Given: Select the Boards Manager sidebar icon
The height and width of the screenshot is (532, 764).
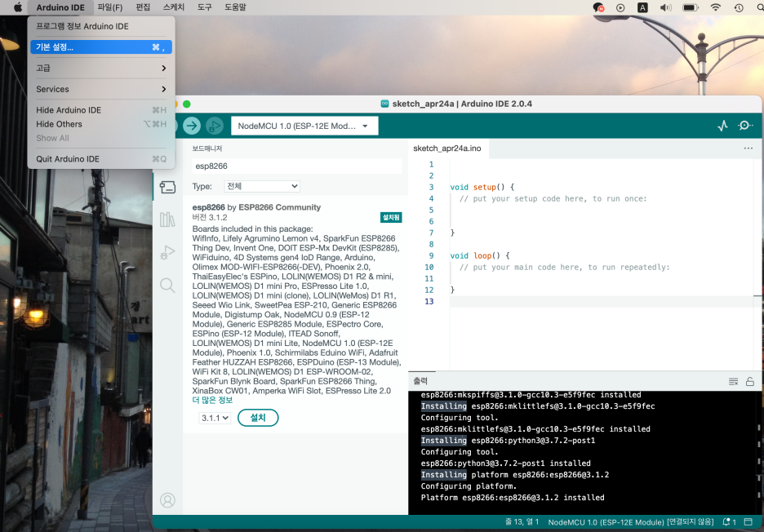Looking at the screenshot, I should tap(167, 187).
